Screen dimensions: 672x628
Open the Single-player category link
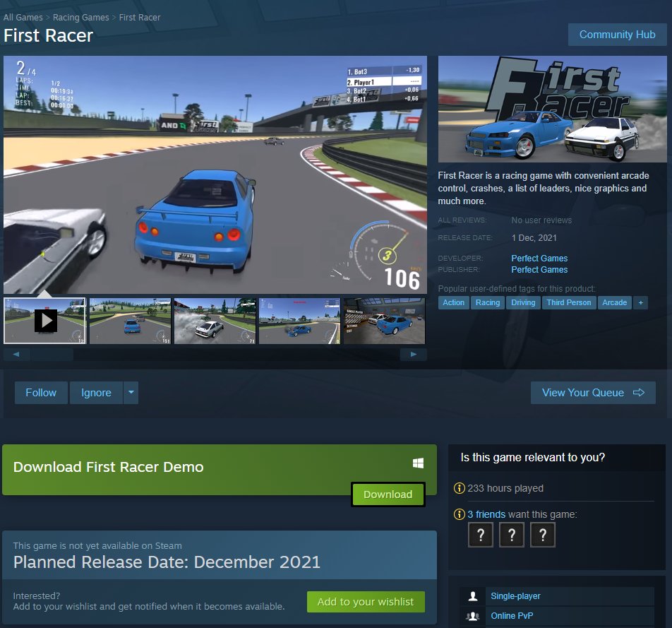pyautogui.click(x=515, y=596)
